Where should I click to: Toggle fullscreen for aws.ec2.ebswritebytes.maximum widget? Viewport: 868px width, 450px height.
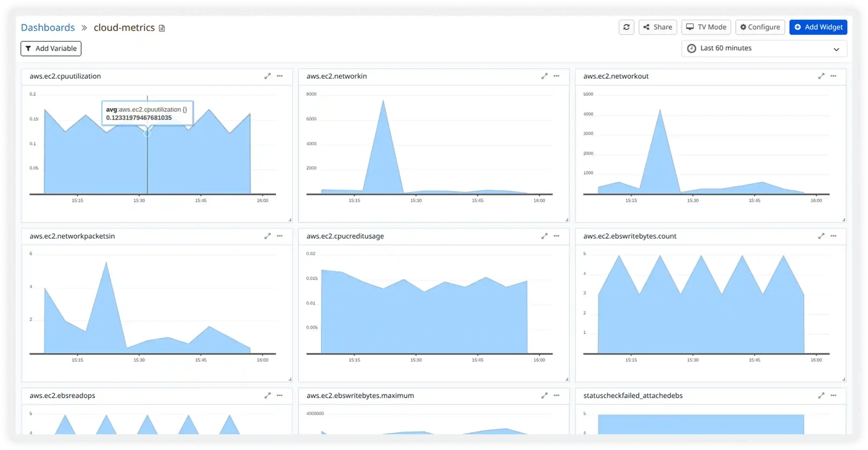click(x=545, y=395)
